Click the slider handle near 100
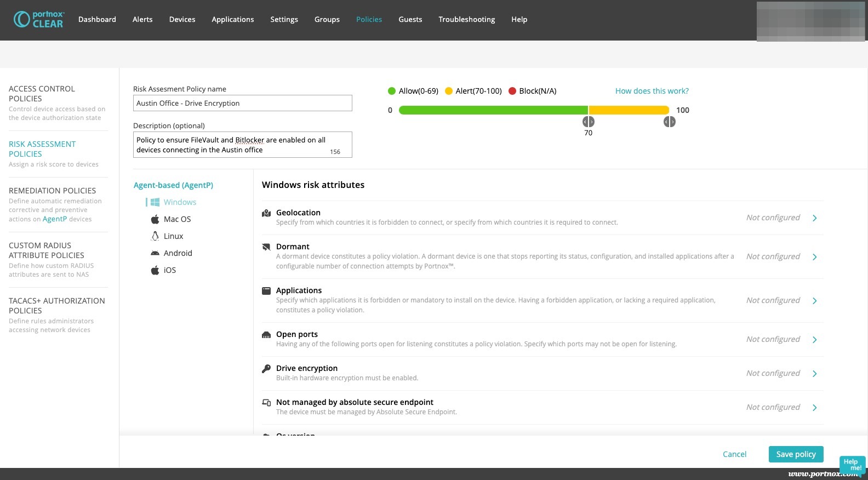868x480 pixels. tap(670, 122)
